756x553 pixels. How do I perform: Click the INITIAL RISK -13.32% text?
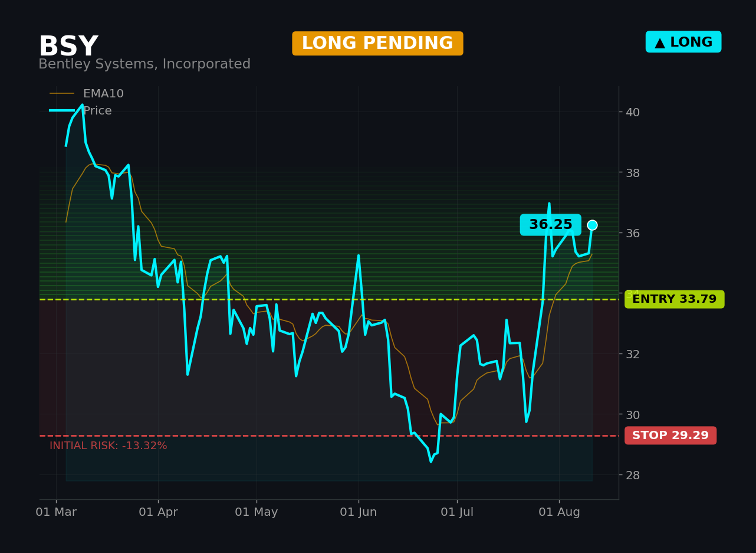[x=109, y=446]
